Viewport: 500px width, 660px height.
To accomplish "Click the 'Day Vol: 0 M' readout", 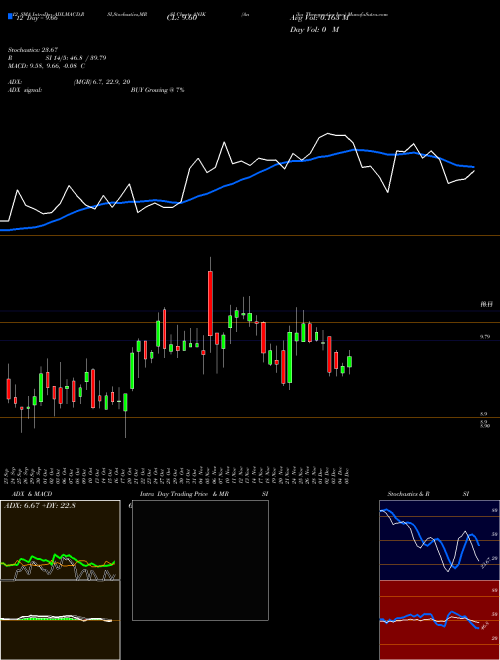I will [314, 29].
